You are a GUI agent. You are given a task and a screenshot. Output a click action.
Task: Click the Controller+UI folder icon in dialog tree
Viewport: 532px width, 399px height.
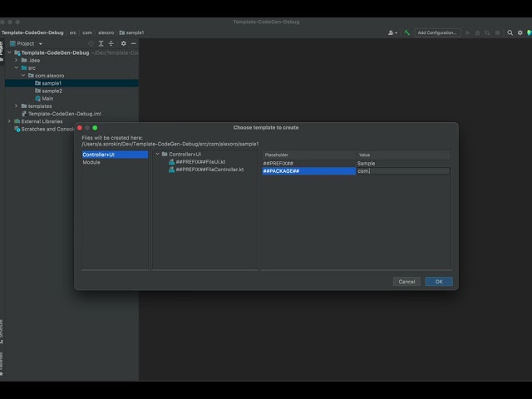coord(165,154)
